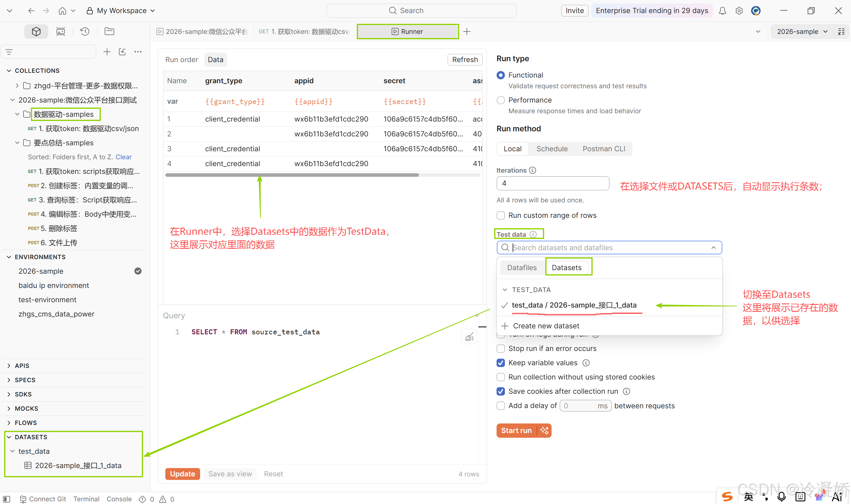Go back with the left arrow

pyautogui.click(x=31, y=10)
